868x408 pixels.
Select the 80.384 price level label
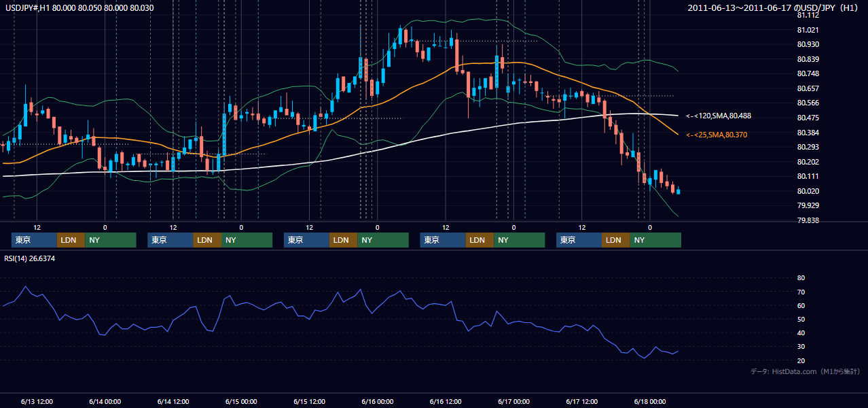point(807,133)
